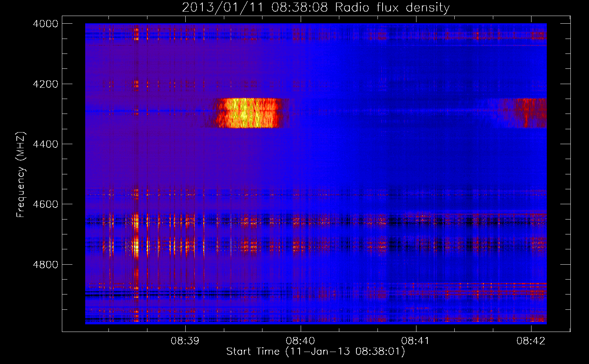Select the 4000 frequency tick label
The width and height of the screenshot is (589, 364).
coord(46,24)
